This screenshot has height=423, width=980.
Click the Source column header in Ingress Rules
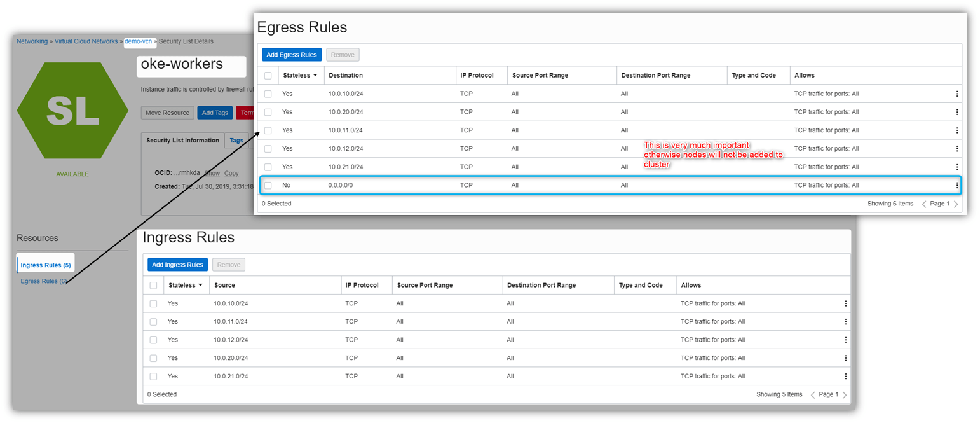tap(224, 285)
